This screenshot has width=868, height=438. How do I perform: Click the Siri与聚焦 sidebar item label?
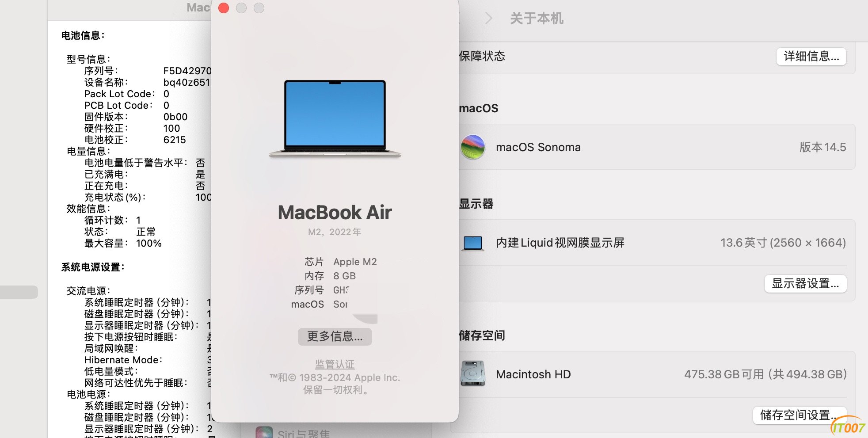[304, 434]
